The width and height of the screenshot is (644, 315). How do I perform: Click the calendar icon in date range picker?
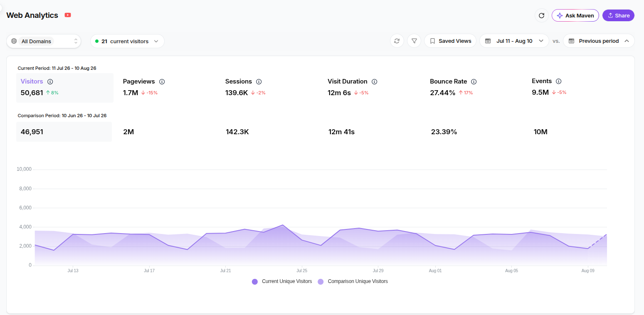click(488, 41)
